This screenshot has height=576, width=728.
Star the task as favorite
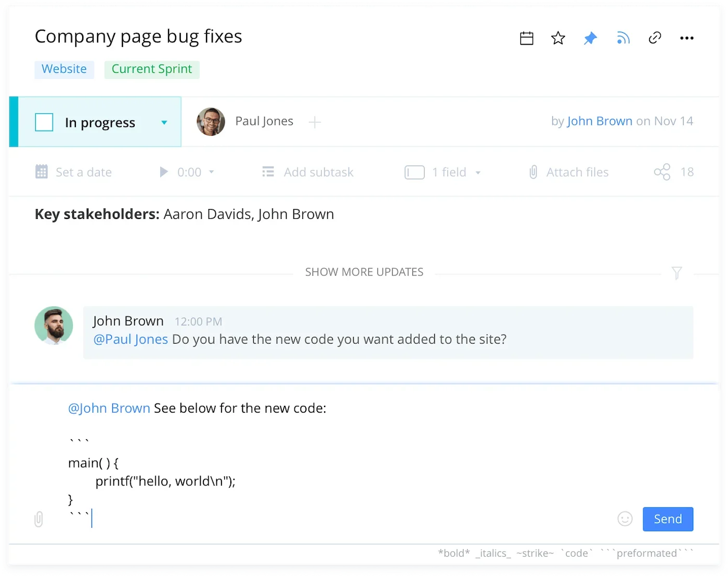click(558, 38)
